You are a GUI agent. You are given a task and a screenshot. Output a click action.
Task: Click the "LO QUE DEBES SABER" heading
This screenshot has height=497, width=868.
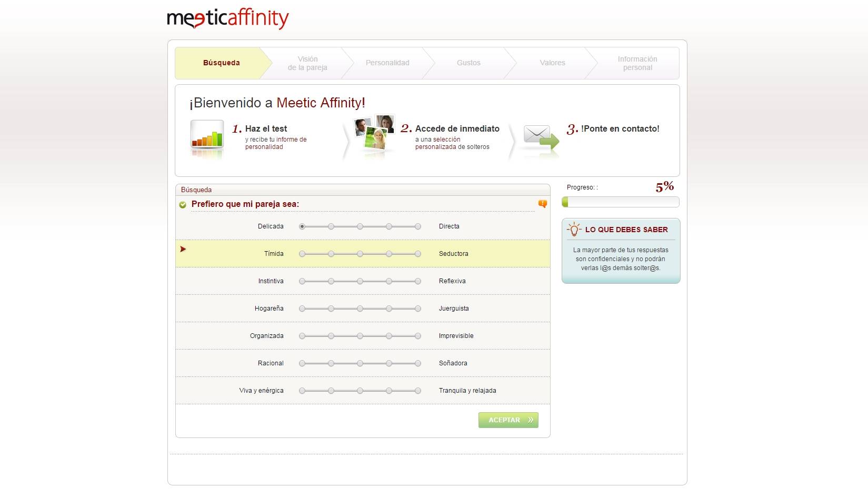[626, 230]
